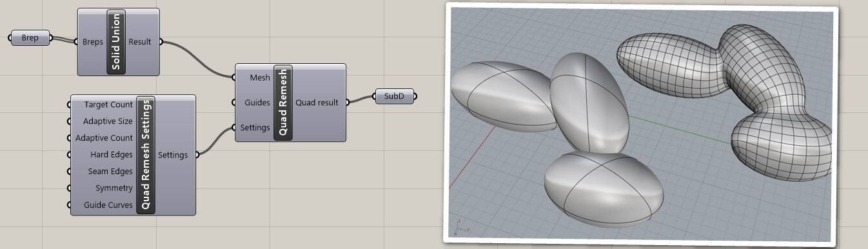The height and width of the screenshot is (249, 868).
Task: Click the Guides input on Quad Remesh
Action: point(257,103)
